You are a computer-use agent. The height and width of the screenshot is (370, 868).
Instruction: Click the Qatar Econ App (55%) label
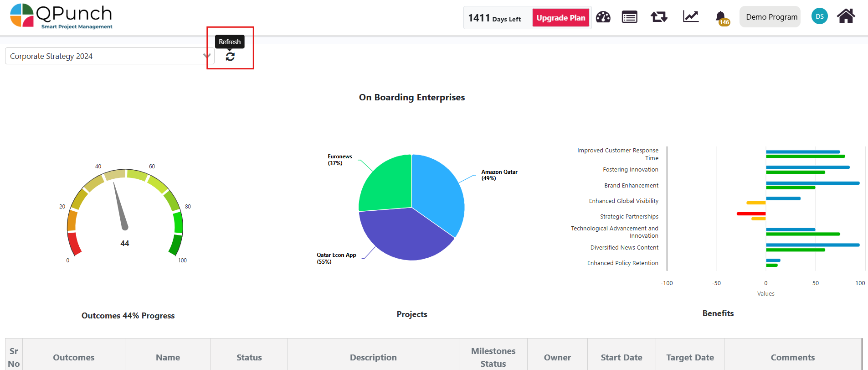click(x=336, y=258)
